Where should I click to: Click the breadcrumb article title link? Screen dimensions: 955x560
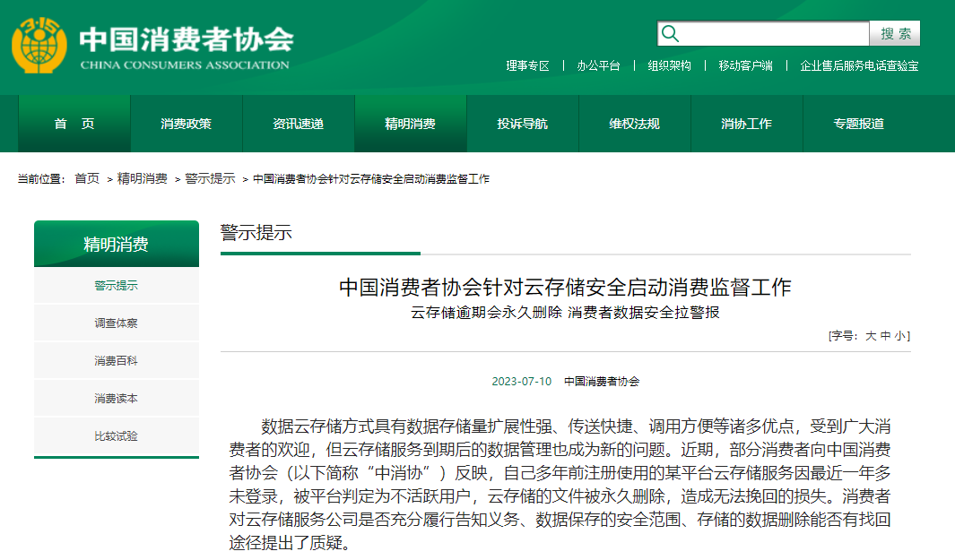pos(371,179)
